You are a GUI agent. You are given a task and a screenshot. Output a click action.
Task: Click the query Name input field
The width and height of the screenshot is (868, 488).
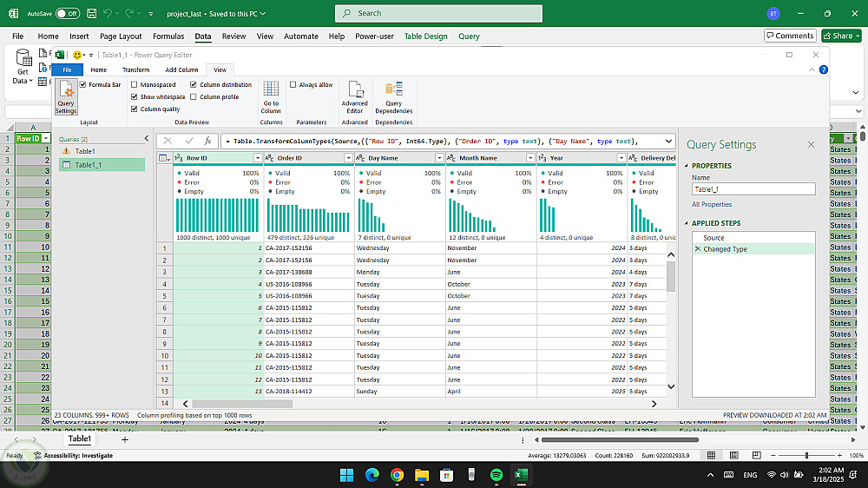click(753, 188)
